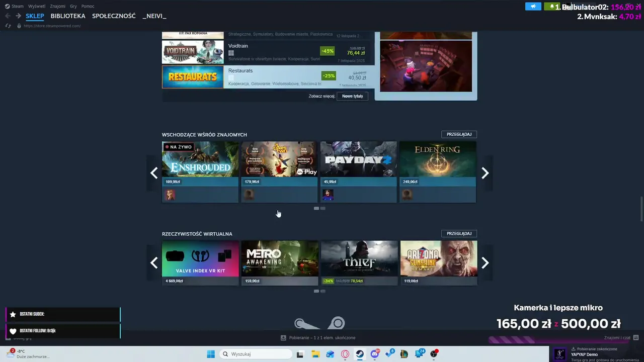Open the Restaurats game listing
644x362 pixels.
(268, 77)
